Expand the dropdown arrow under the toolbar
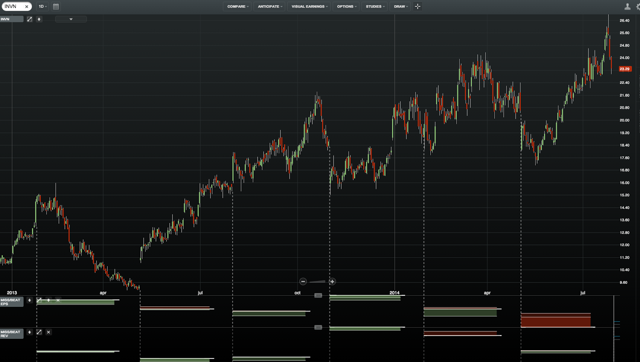This screenshot has height=362, width=640. point(71,19)
